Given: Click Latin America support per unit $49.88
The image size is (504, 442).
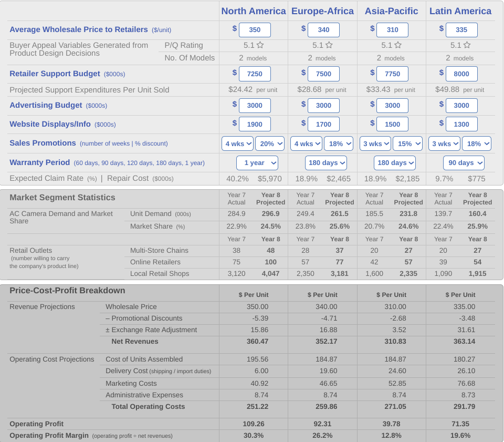Looking at the screenshot, I should tap(447, 89).
